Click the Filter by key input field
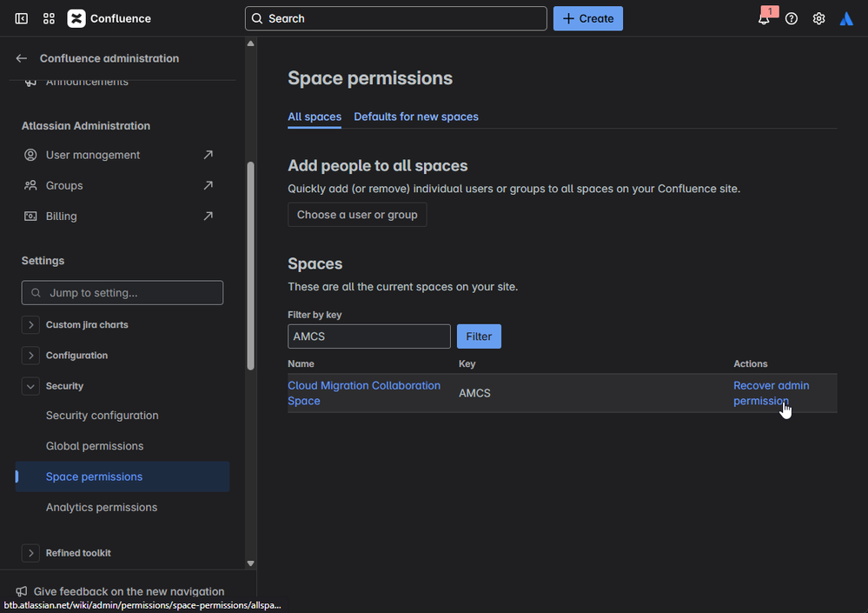868x613 pixels. click(368, 336)
